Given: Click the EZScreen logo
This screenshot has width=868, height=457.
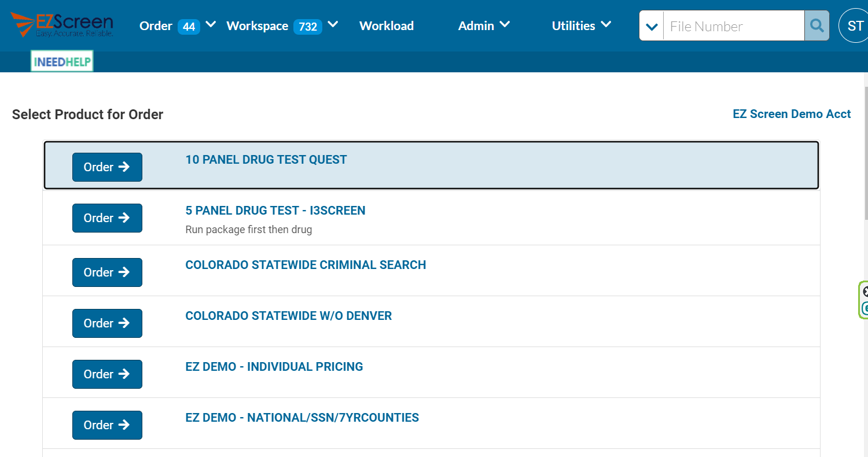Looking at the screenshot, I should pyautogui.click(x=62, y=25).
